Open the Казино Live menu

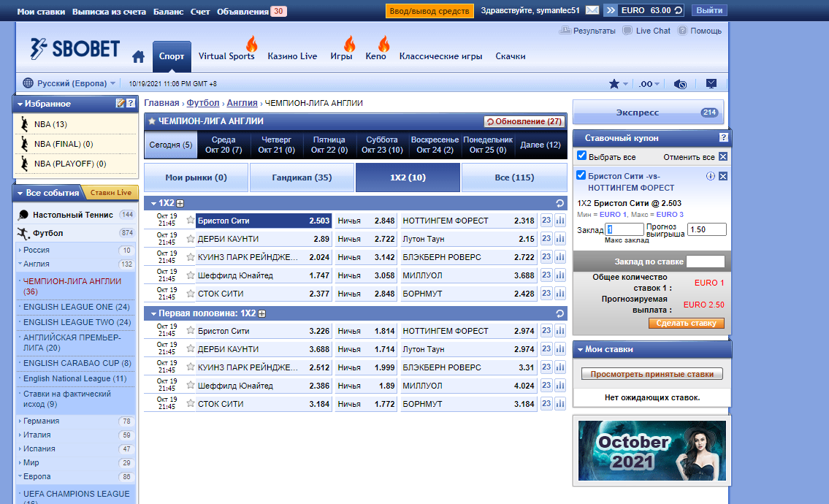pos(292,56)
